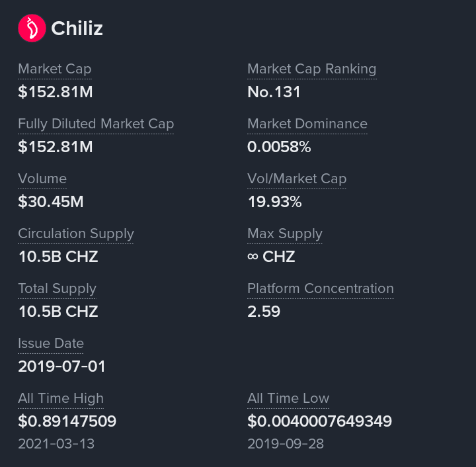Click the Circulation Supply label

(x=76, y=233)
